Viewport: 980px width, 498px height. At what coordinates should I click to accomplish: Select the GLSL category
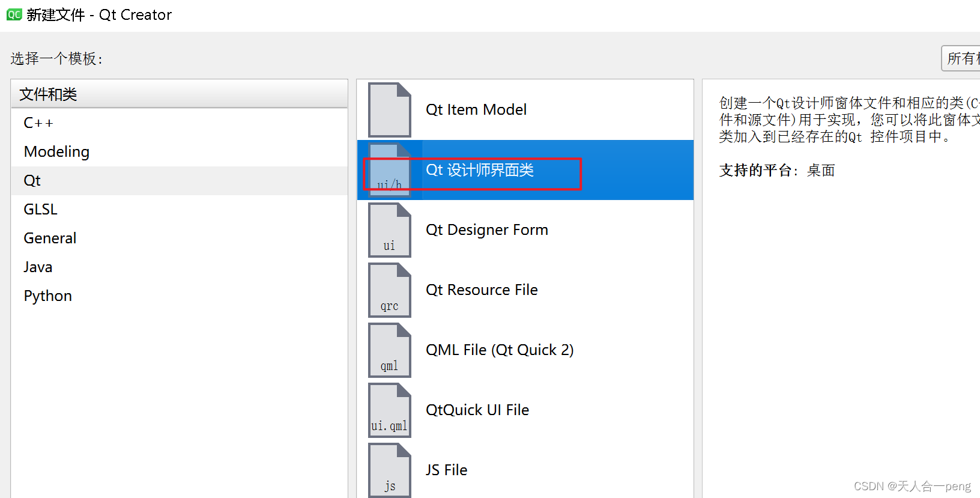pyautogui.click(x=179, y=210)
